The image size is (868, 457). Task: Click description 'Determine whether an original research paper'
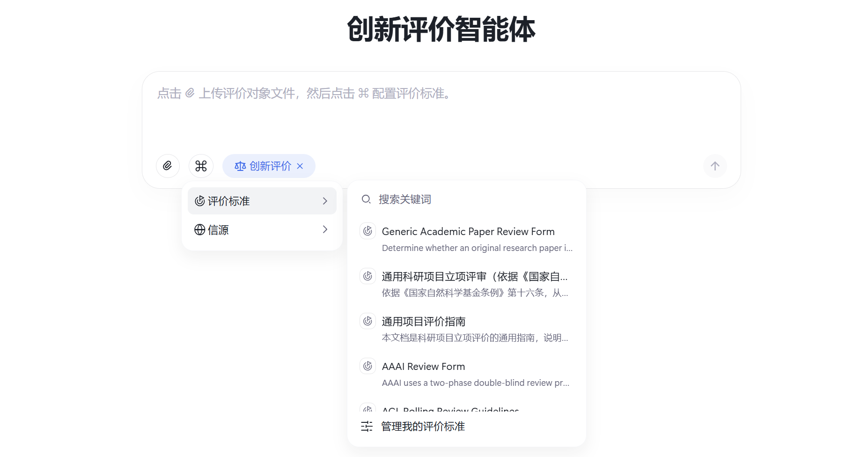pyautogui.click(x=477, y=248)
